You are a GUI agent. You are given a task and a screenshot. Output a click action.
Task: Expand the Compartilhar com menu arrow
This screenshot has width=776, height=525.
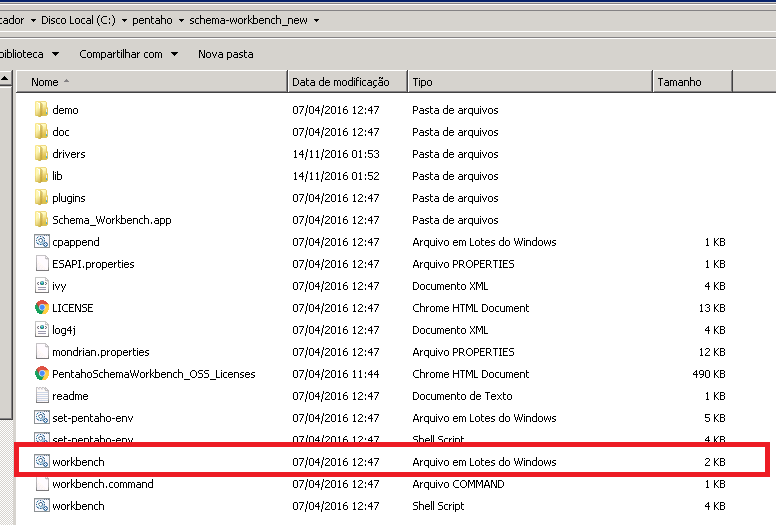click(x=174, y=54)
